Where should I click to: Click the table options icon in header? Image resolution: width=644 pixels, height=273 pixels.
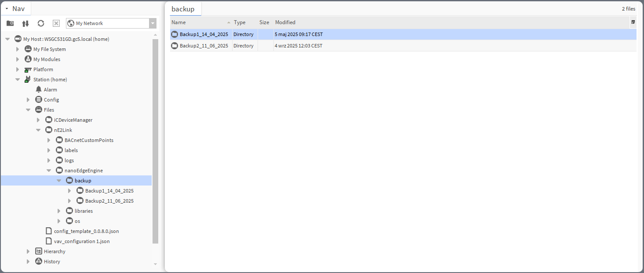(x=633, y=22)
